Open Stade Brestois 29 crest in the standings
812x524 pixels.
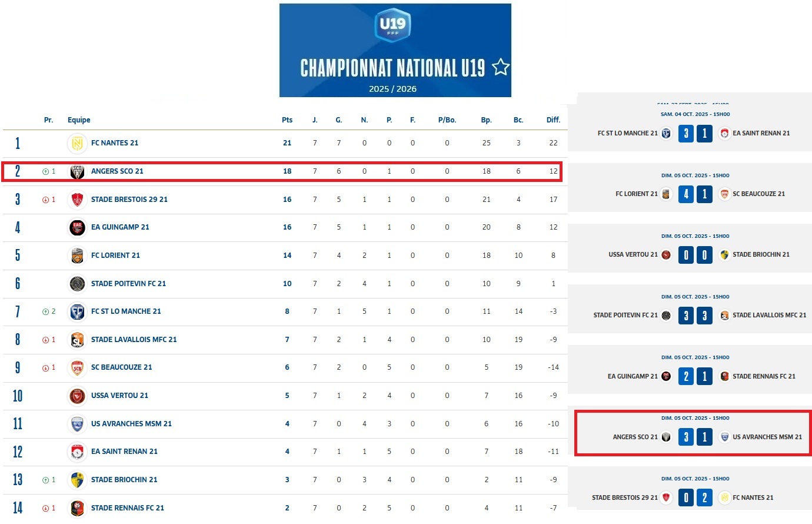click(77, 200)
